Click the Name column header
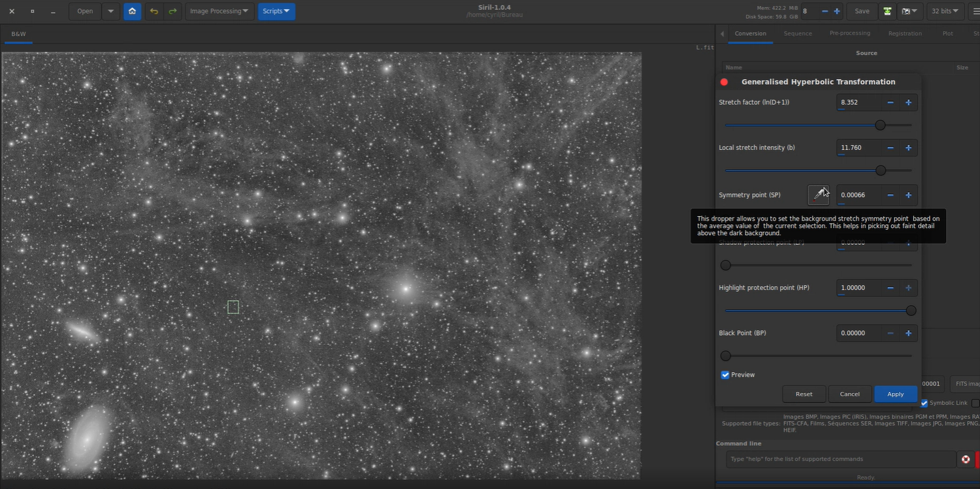Image resolution: width=980 pixels, height=489 pixels. pyautogui.click(x=734, y=67)
